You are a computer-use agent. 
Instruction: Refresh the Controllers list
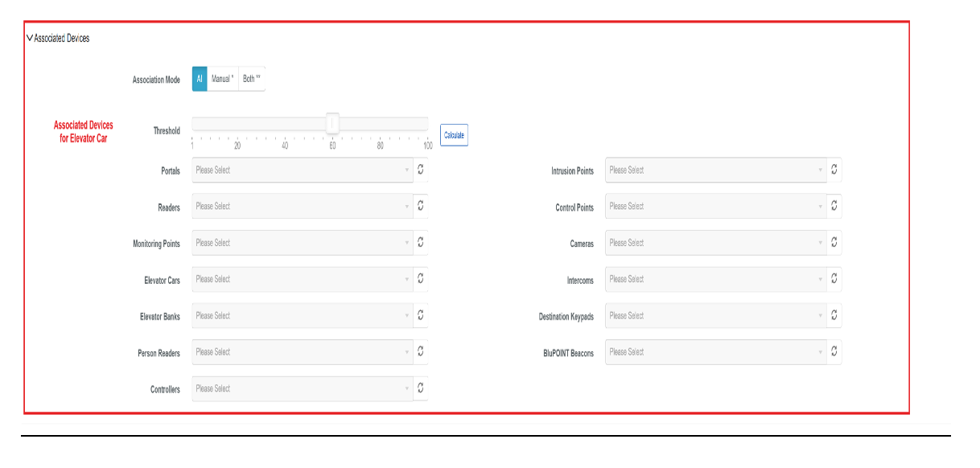point(421,388)
